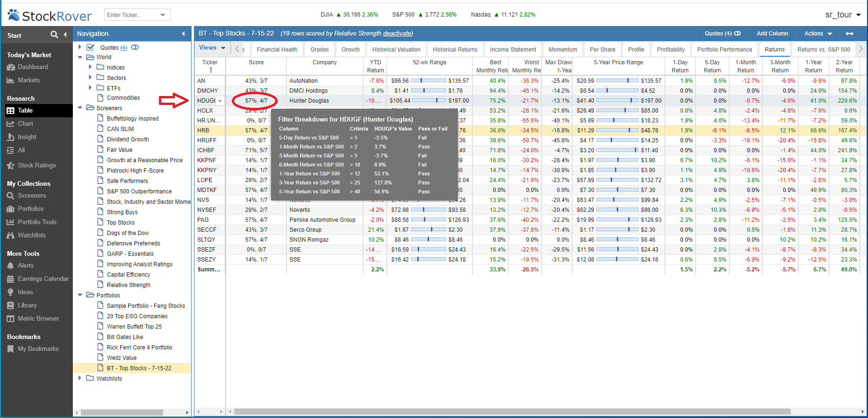This screenshot has height=418, width=868.
Task: Click the deactivate scoring link
Action: 397,34
